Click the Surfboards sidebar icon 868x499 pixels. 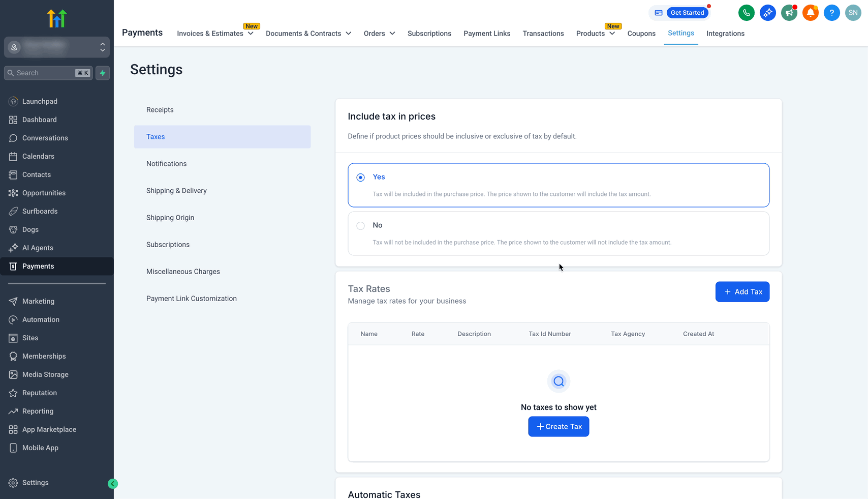coord(13,211)
